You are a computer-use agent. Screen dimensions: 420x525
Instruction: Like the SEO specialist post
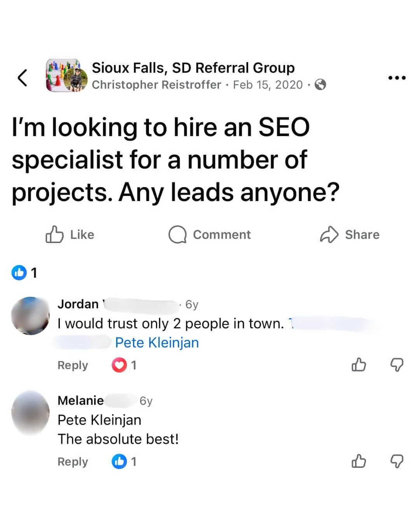click(x=70, y=234)
